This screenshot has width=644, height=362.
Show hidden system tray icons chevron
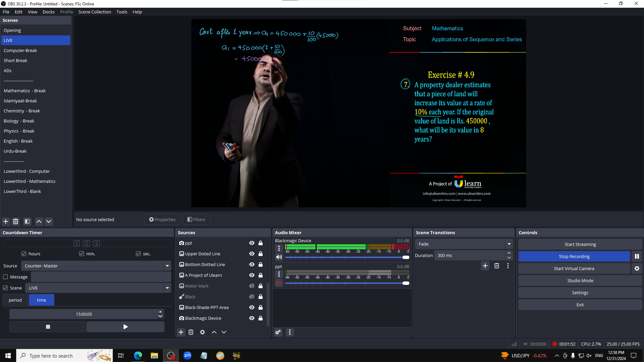click(x=557, y=356)
